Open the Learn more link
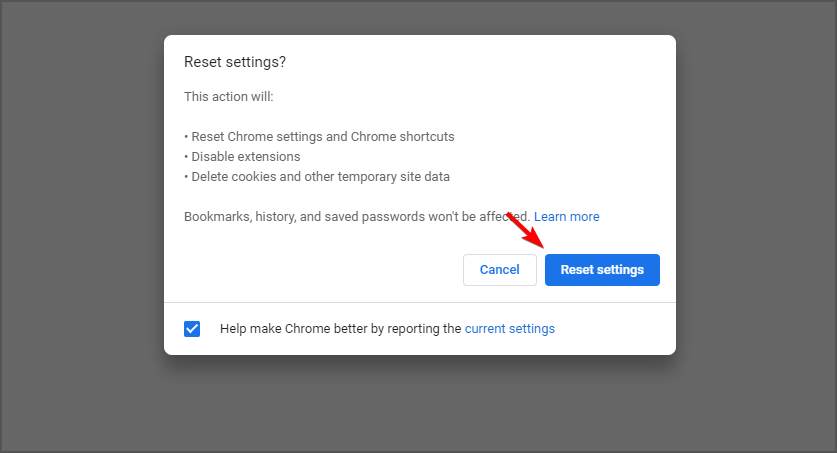Screen dimensions: 837x453 click(566, 217)
